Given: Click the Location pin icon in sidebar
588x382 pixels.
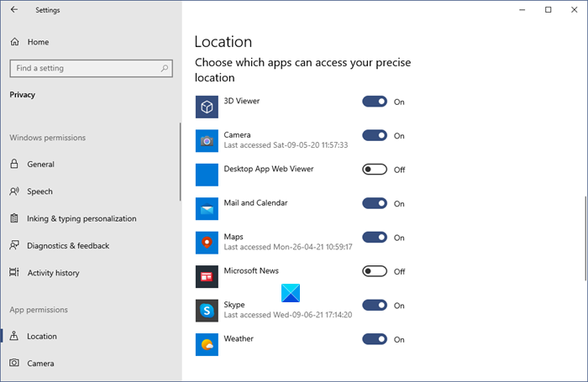Looking at the screenshot, I should point(14,336).
